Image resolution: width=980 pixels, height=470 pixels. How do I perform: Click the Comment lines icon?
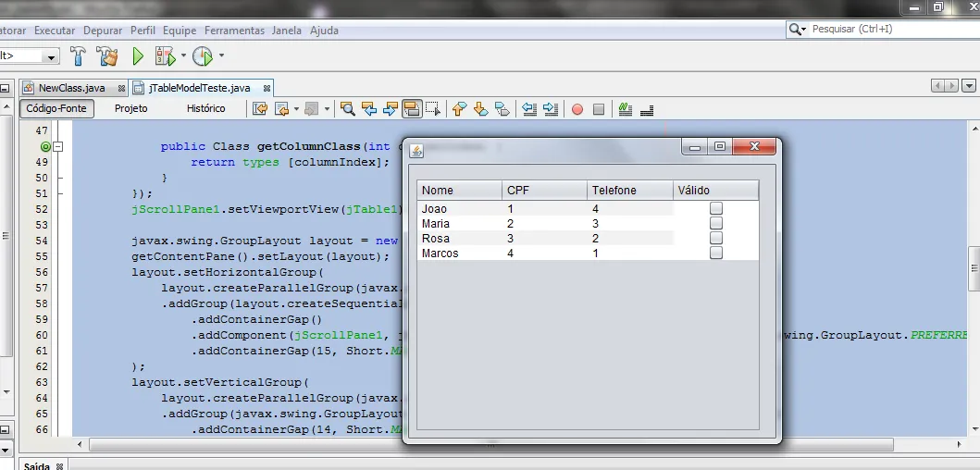click(625, 109)
